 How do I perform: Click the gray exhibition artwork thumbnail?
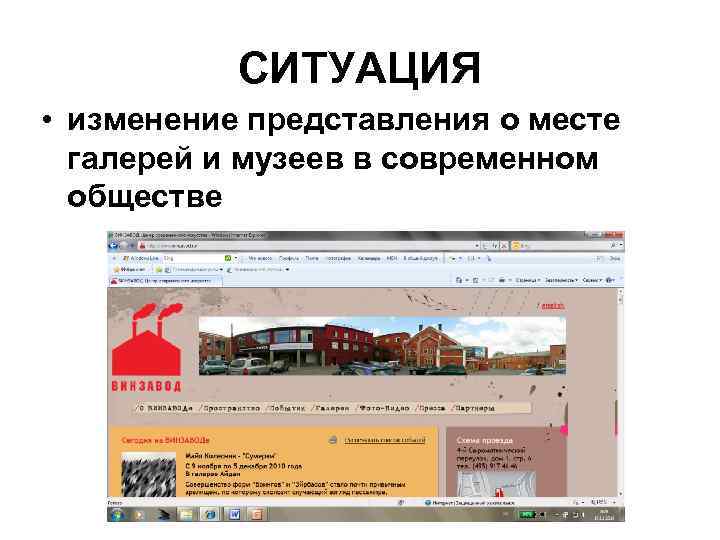tap(148, 474)
